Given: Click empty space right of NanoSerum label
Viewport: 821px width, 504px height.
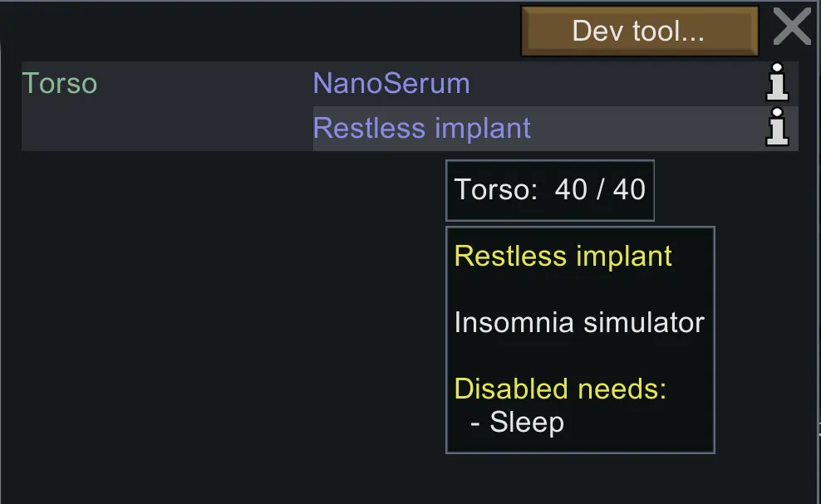Looking at the screenshot, I should (615, 84).
